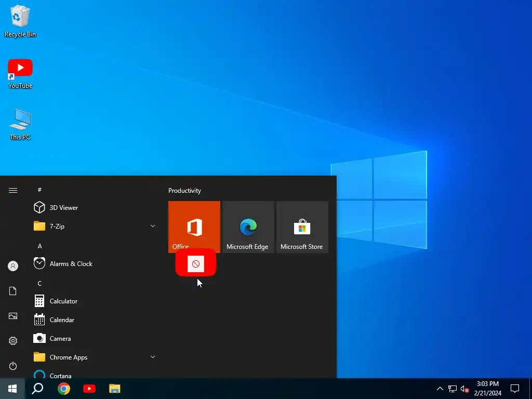Click the Windows Start button
Viewport: 532px width, 399px height.
click(x=12, y=389)
